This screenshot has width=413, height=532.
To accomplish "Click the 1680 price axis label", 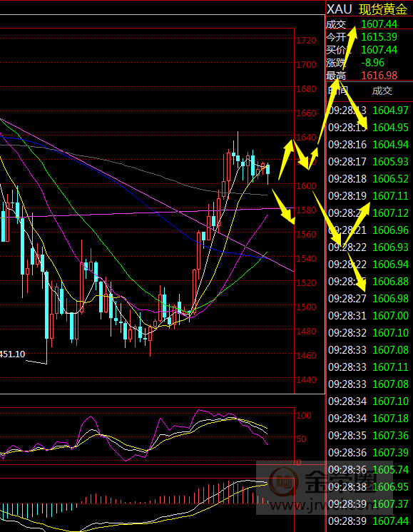I will (306, 89).
